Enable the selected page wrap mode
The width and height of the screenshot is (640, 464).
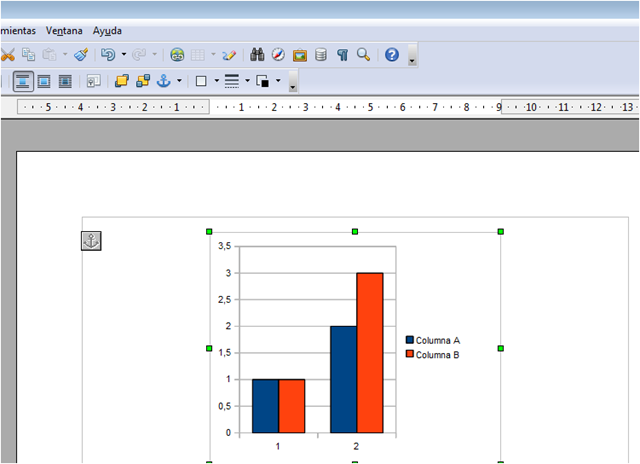tap(22, 81)
